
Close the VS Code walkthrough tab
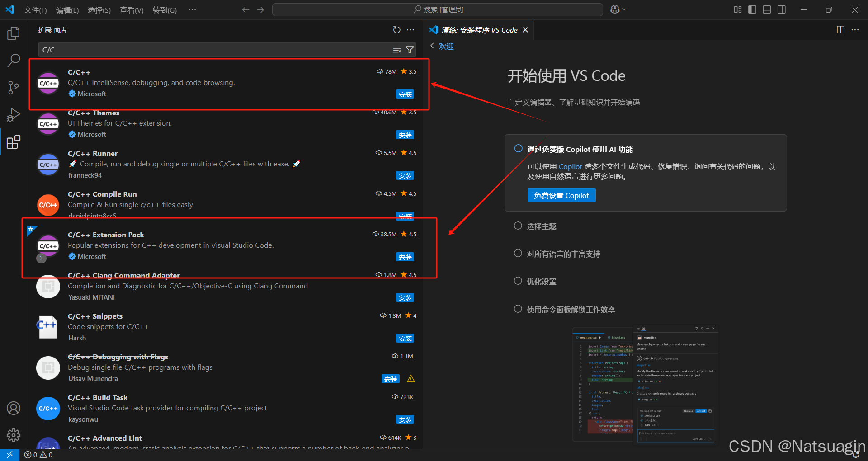pos(525,30)
